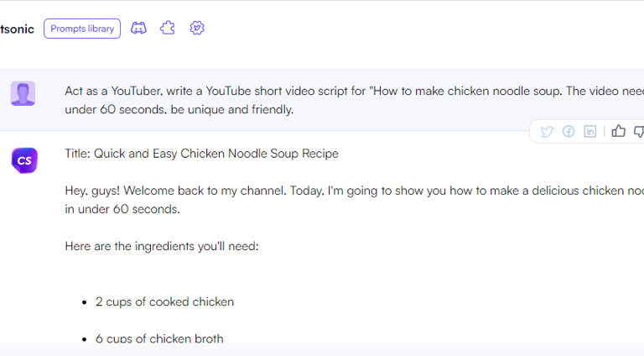Like the response with thumbs up

click(619, 131)
